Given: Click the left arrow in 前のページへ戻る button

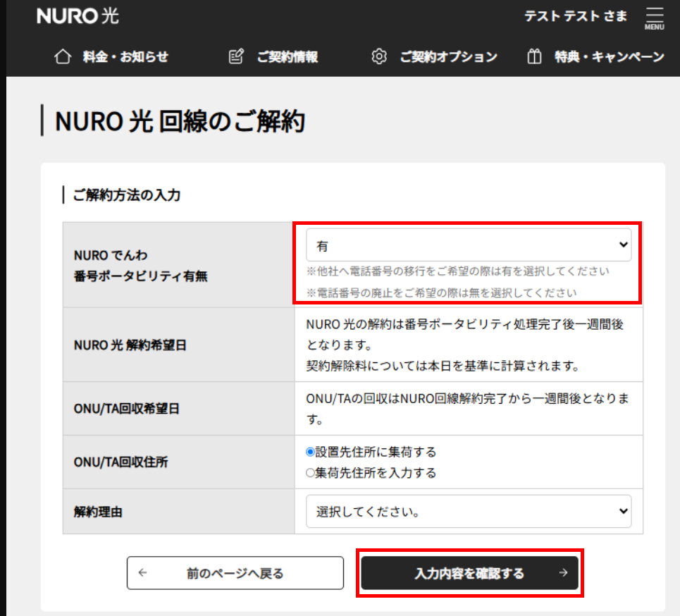Looking at the screenshot, I should click(143, 573).
